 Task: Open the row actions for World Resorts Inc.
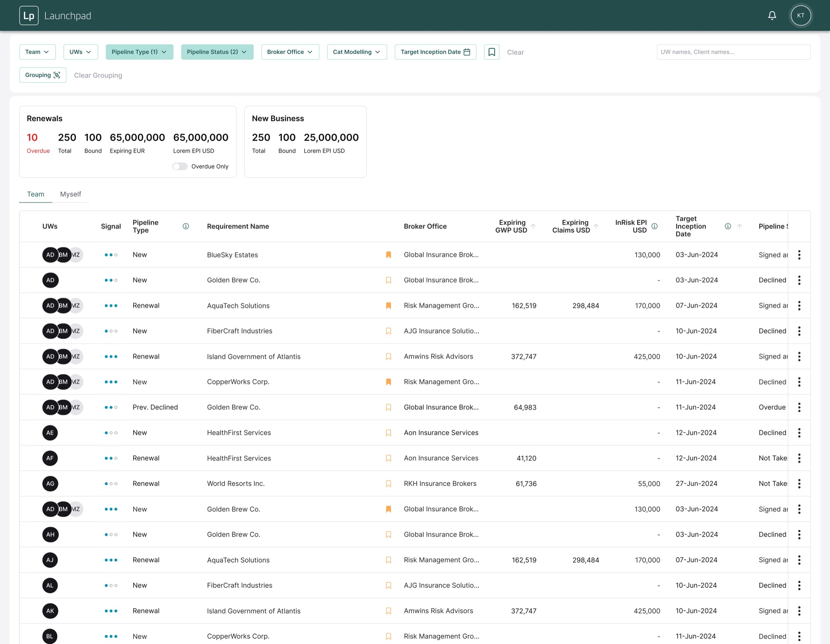tap(799, 484)
